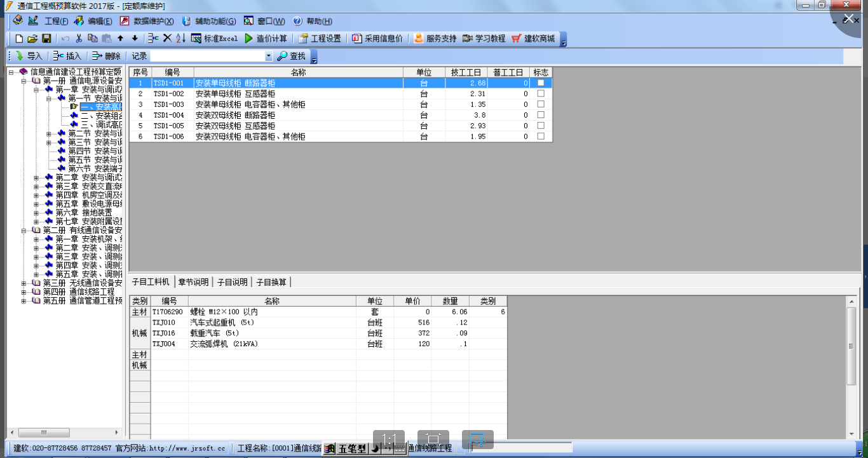The height and width of the screenshot is (458, 868).
Task: Switch to the 子目说明 tab
Action: pos(232,282)
